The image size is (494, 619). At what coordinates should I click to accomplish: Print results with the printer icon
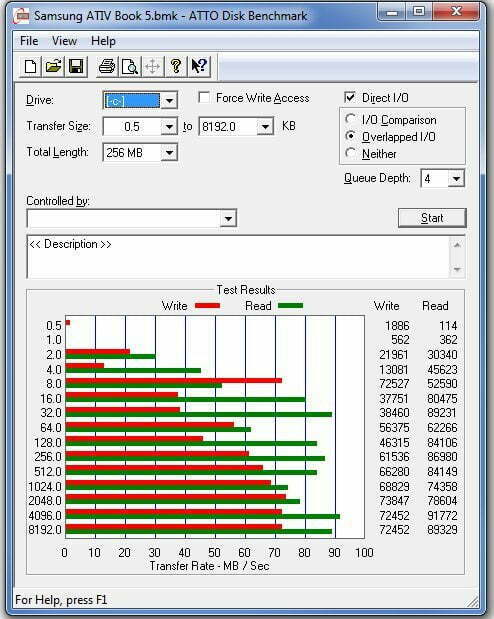pyautogui.click(x=107, y=66)
